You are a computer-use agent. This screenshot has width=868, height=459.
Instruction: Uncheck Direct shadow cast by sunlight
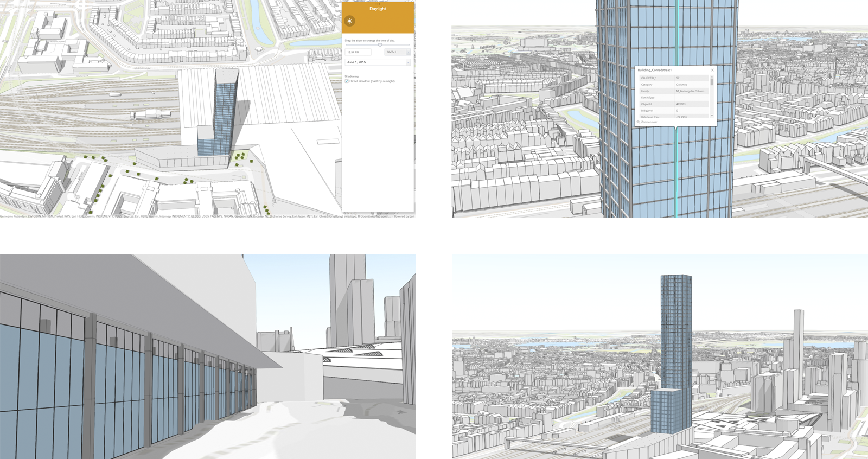347,81
